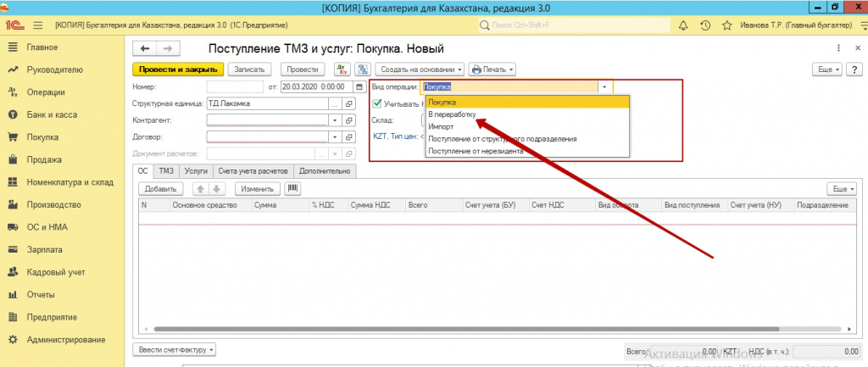Screen dimensions: 868x367
Task: Open Контрагент card icon
Action: [x=349, y=120]
